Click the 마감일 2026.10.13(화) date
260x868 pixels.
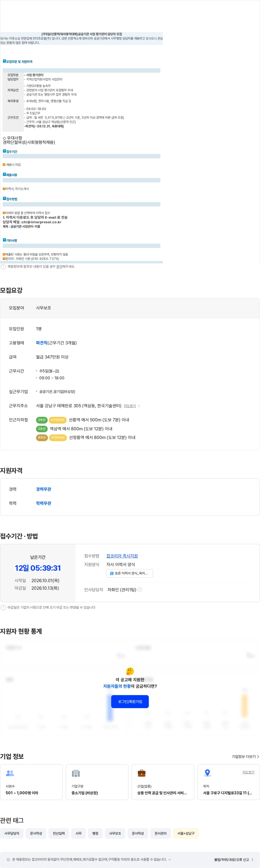click(45, 588)
